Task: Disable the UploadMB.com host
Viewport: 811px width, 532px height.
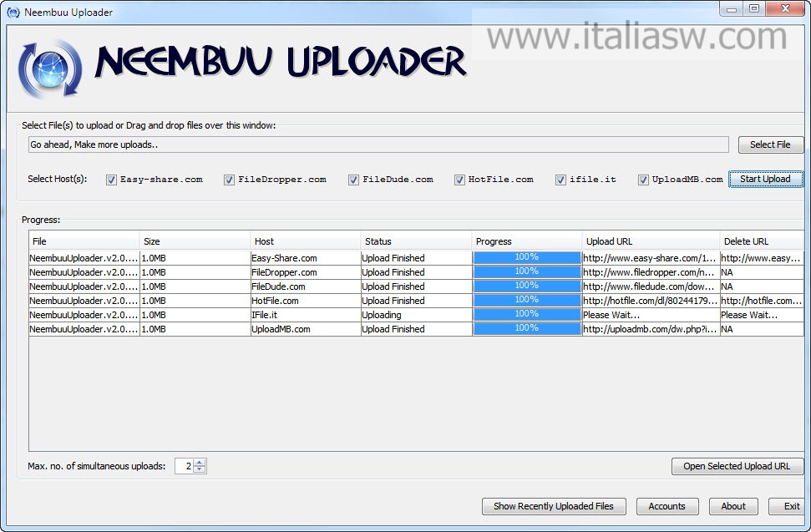Action: (x=643, y=180)
